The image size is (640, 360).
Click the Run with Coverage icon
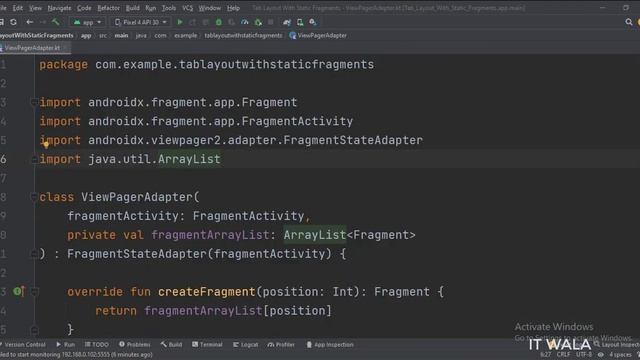tap(231, 22)
